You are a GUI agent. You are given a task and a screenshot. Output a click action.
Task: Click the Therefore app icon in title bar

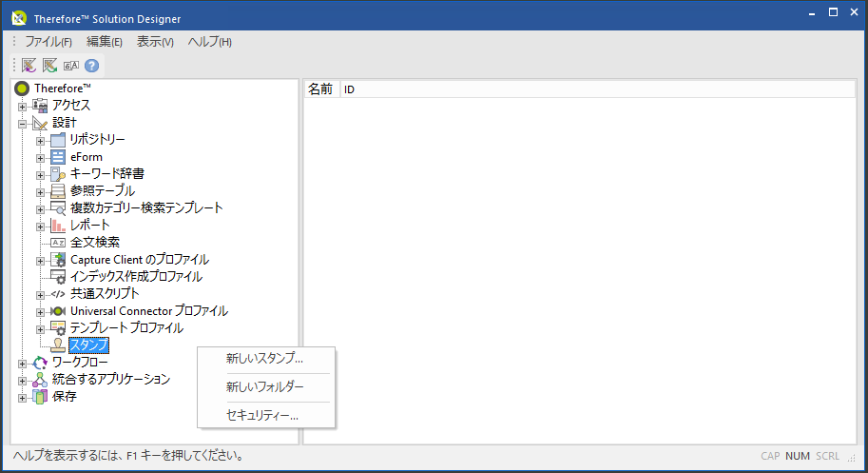coord(19,18)
